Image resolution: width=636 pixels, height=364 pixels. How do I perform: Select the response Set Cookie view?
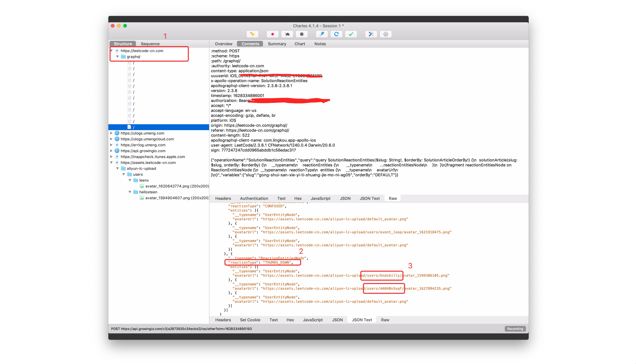[250, 320]
